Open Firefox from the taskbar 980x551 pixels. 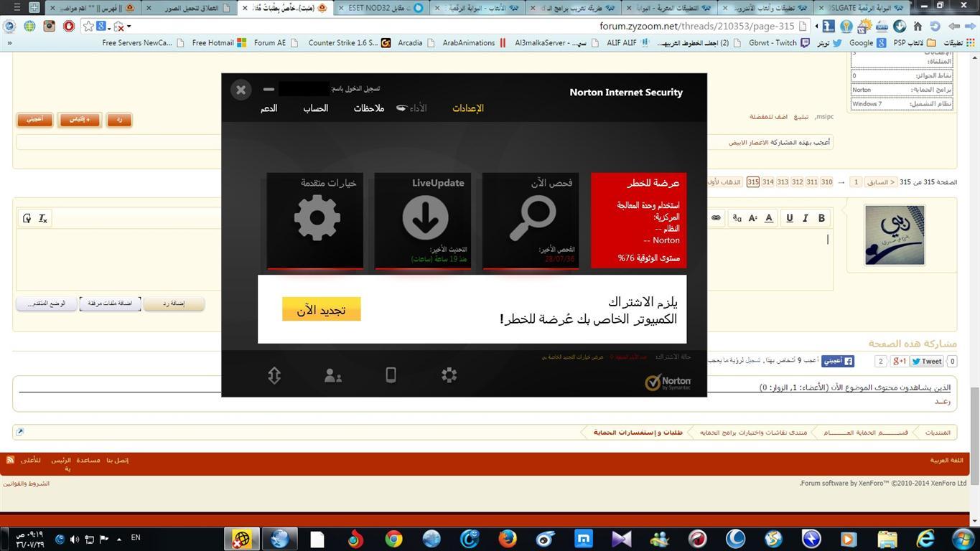point(508,539)
